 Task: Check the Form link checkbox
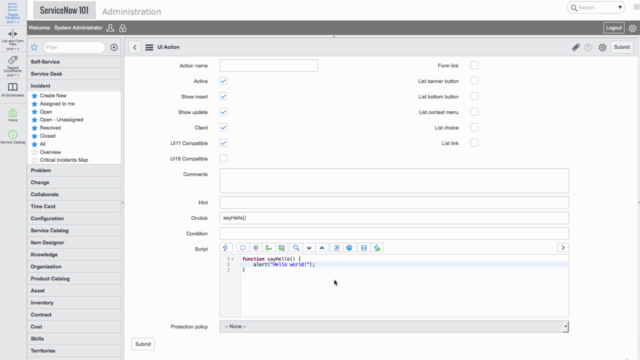(474, 65)
